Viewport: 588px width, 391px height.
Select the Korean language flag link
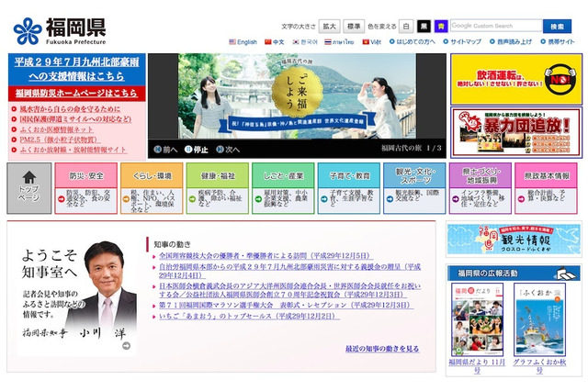(x=305, y=42)
